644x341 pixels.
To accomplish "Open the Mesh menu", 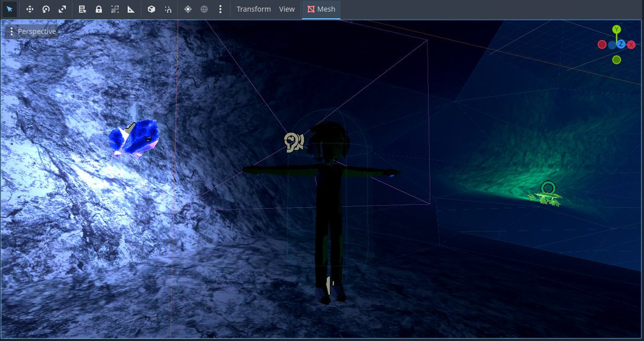I will click(321, 9).
